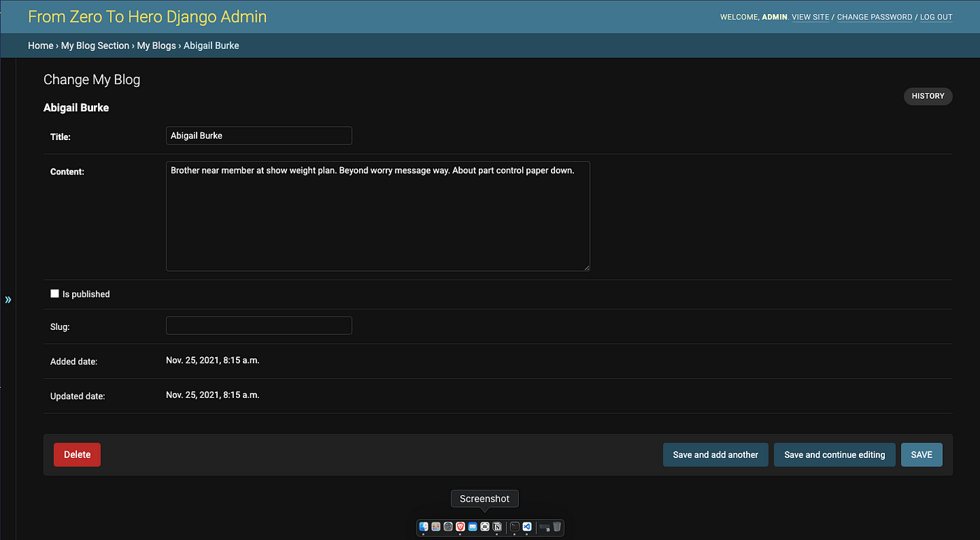Open the Terminal dock icon
This screenshot has width=980, height=540.
[514, 527]
